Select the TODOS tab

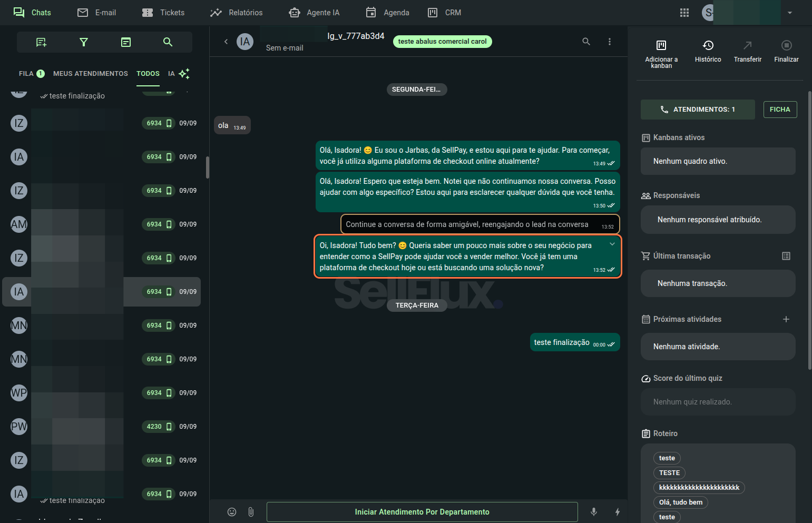coord(148,74)
